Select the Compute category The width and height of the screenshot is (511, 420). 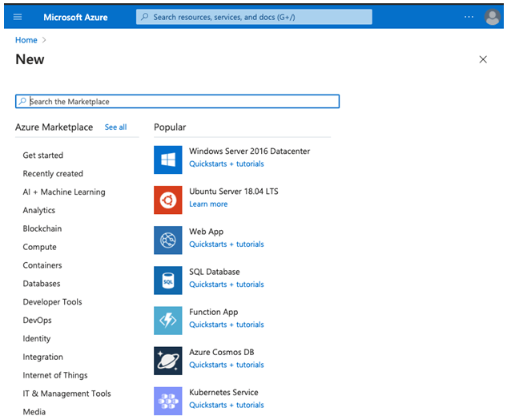point(39,247)
